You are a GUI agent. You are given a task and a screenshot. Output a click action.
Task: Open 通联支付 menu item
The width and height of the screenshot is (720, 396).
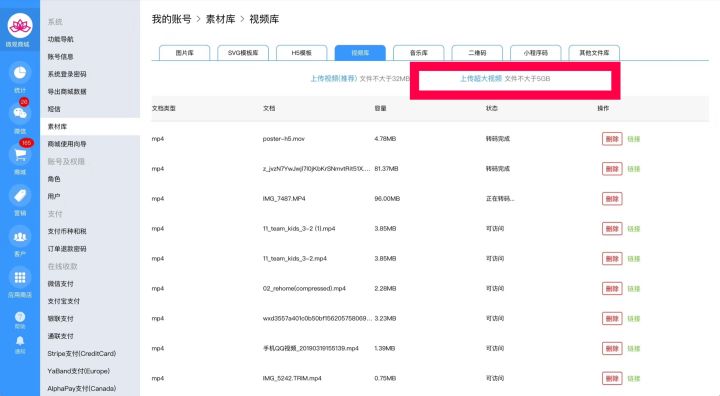pyautogui.click(x=61, y=336)
